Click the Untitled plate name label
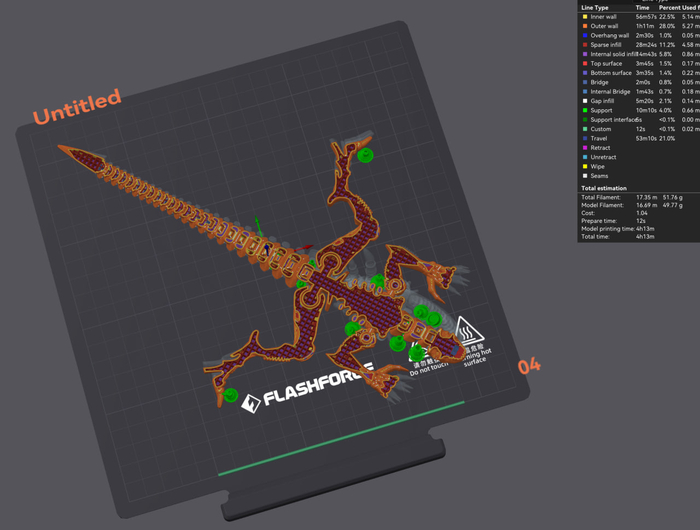 [77, 108]
